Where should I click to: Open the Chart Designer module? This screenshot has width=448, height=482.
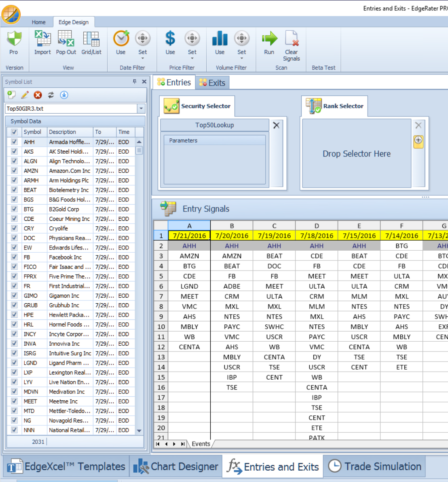[175, 466]
